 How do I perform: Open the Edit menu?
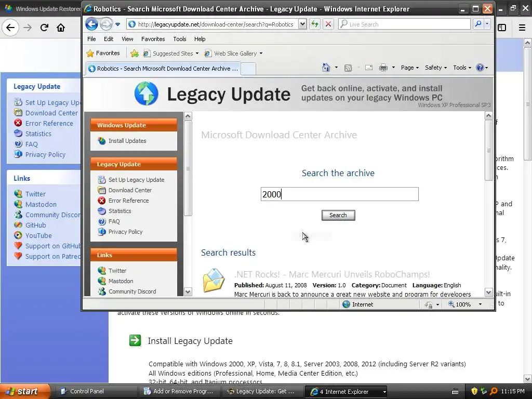pyautogui.click(x=108, y=39)
